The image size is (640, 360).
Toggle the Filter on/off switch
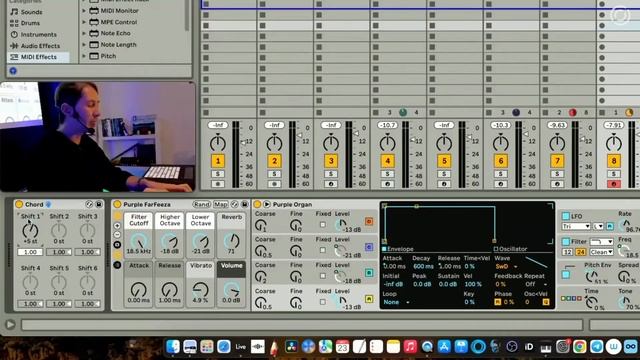(566, 242)
